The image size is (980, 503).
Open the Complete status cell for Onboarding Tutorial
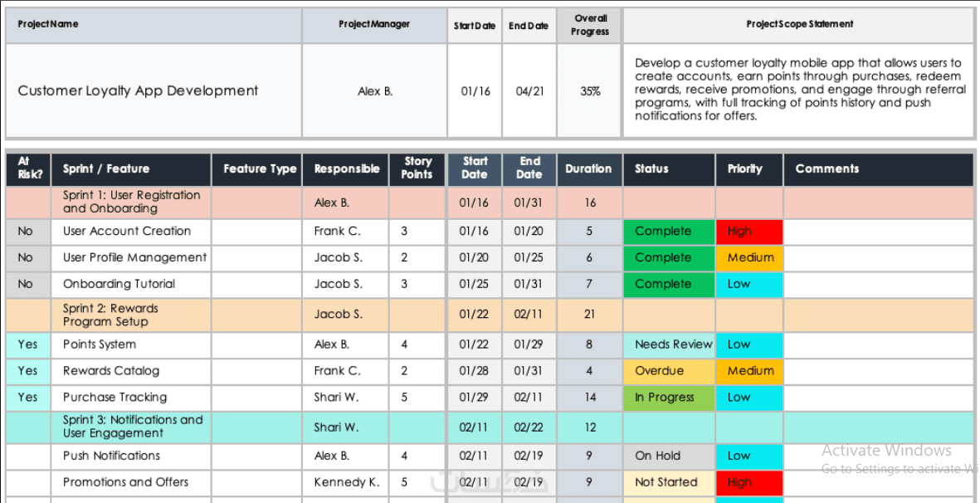[x=669, y=285]
